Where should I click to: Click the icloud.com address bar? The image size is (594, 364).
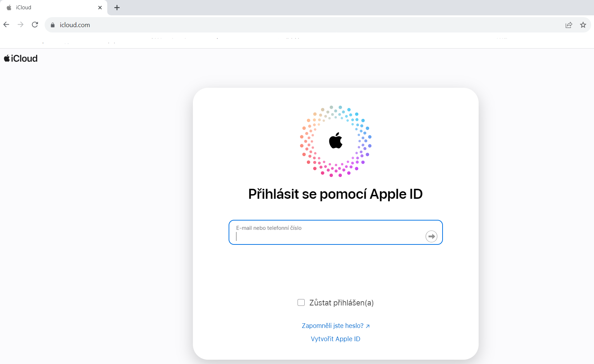pyautogui.click(x=307, y=25)
